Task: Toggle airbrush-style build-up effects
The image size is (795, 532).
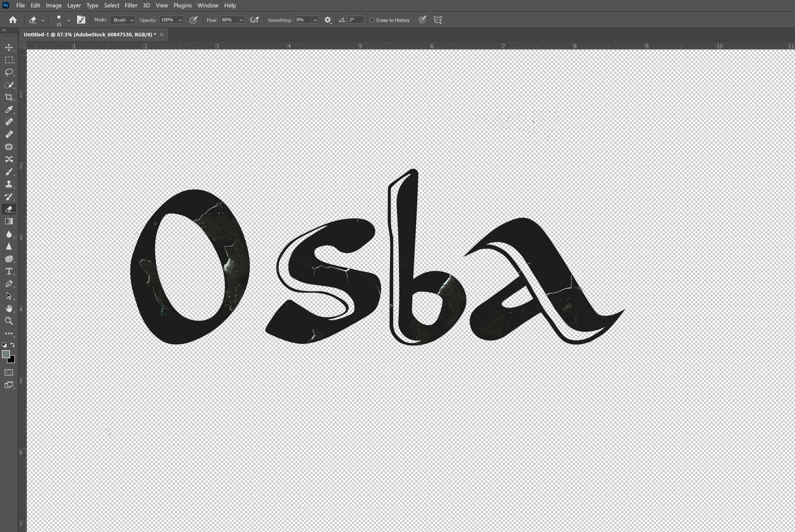Action: point(254,20)
